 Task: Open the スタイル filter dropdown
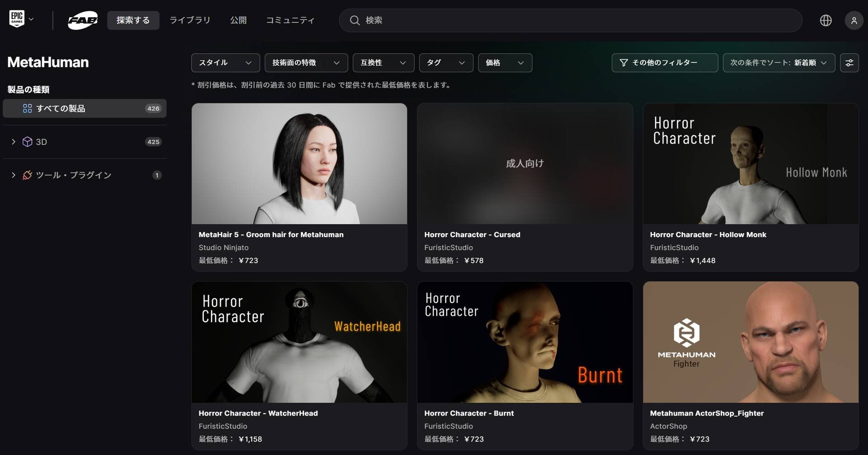click(x=226, y=63)
